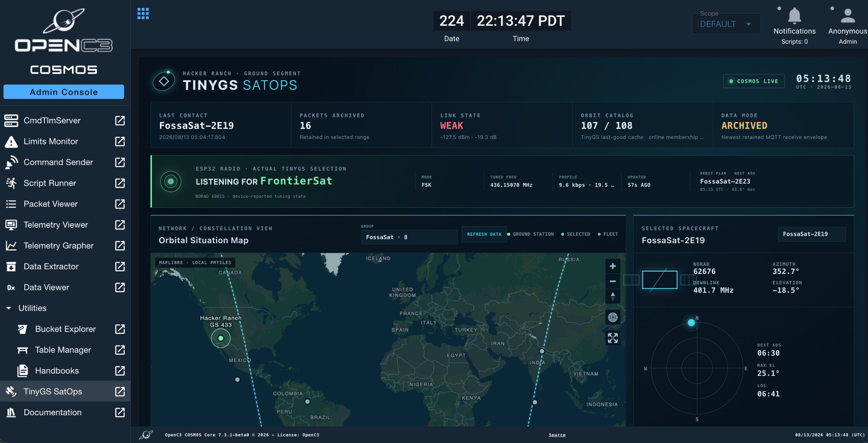Go to Packet Viewer
The width and height of the screenshot is (868, 443).
tap(51, 204)
